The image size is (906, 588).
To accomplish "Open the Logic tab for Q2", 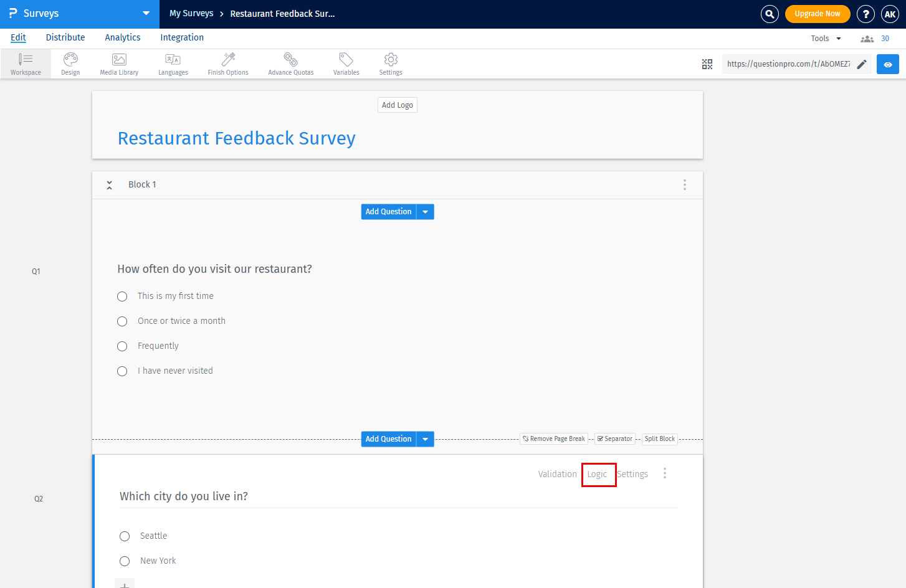I will [x=598, y=474].
